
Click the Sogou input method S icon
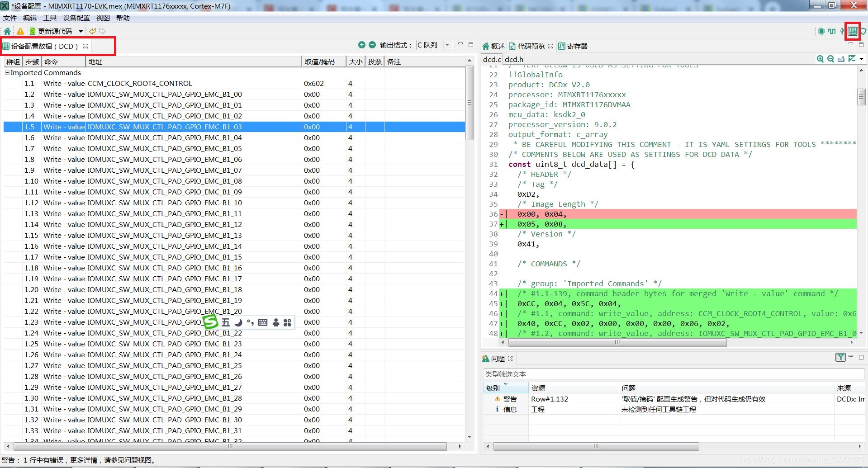(x=210, y=322)
